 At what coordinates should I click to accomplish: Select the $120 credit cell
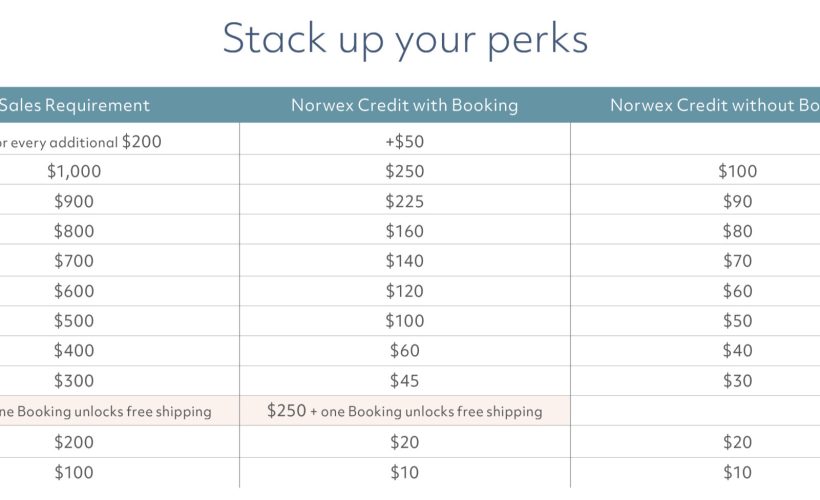coord(405,291)
